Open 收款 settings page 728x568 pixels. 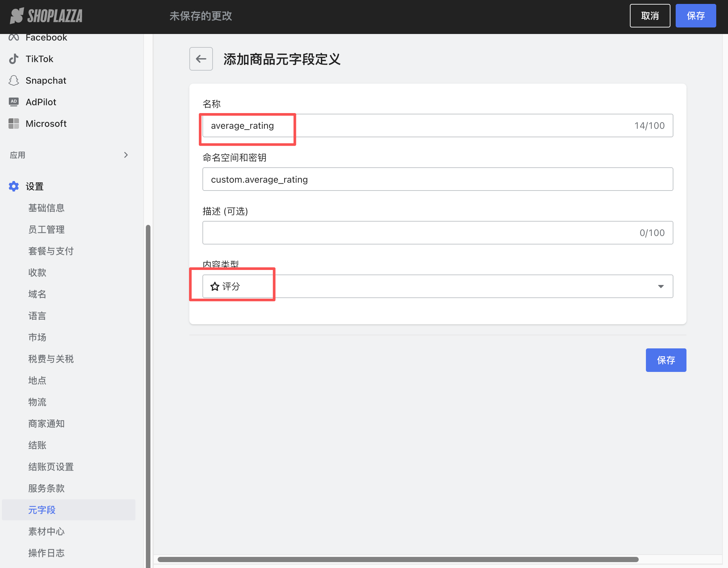(37, 273)
